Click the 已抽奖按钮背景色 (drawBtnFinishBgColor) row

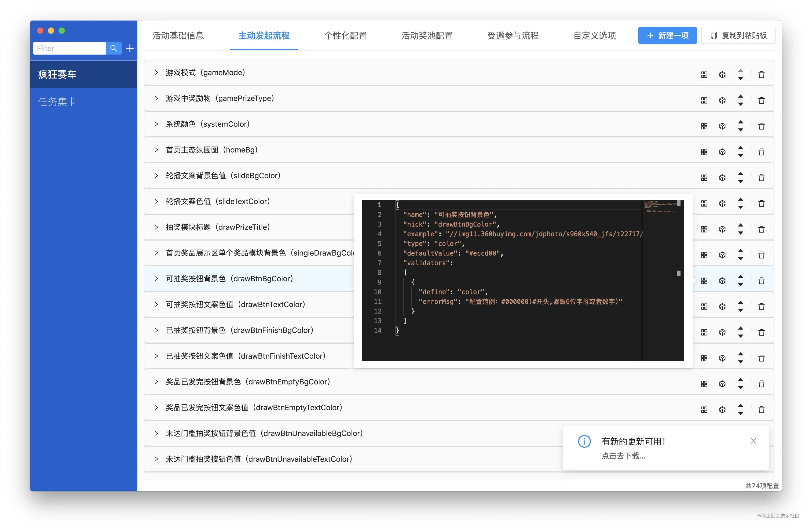pyautogui.click(x=249, y=330)
